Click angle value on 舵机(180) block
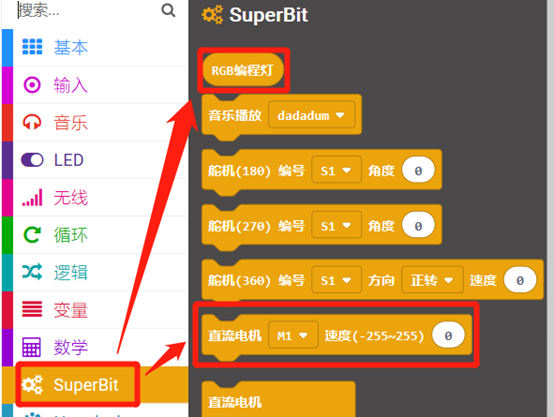Screen dimensions: 554x417 pos(418,170)
